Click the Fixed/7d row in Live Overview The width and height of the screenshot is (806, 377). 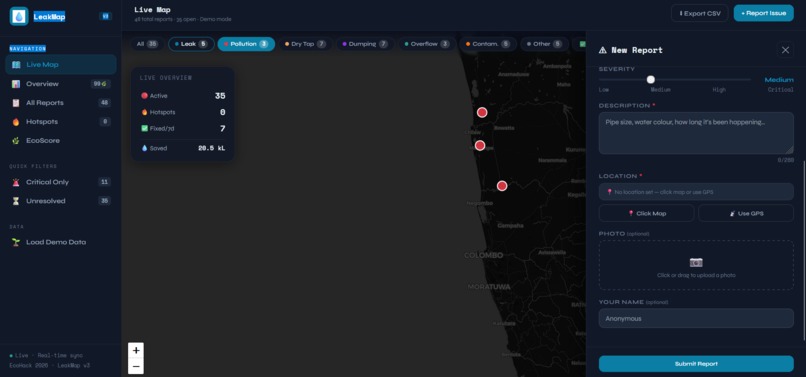[x=183, y=129]
